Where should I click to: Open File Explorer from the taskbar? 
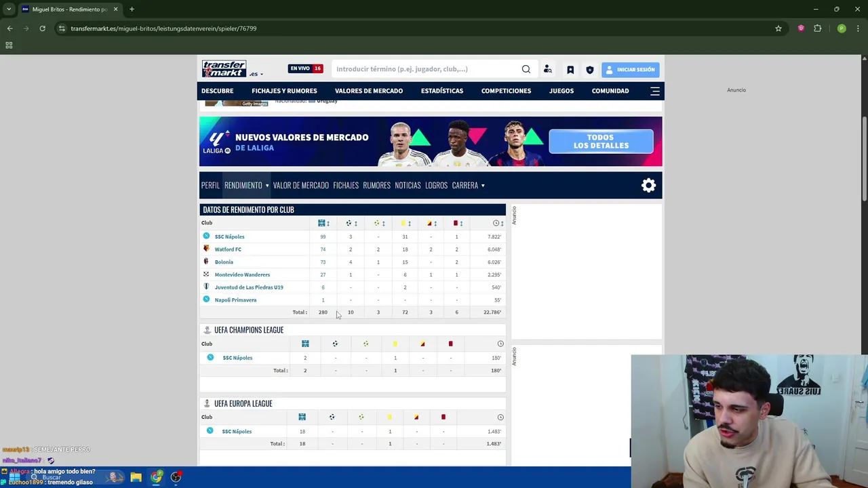(136, 477)
